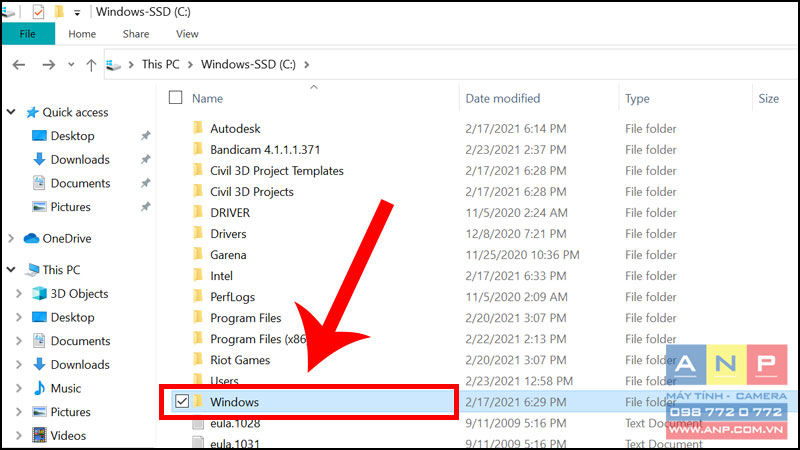Select the Music note icon
800x450 pixels.
[39, 388]
